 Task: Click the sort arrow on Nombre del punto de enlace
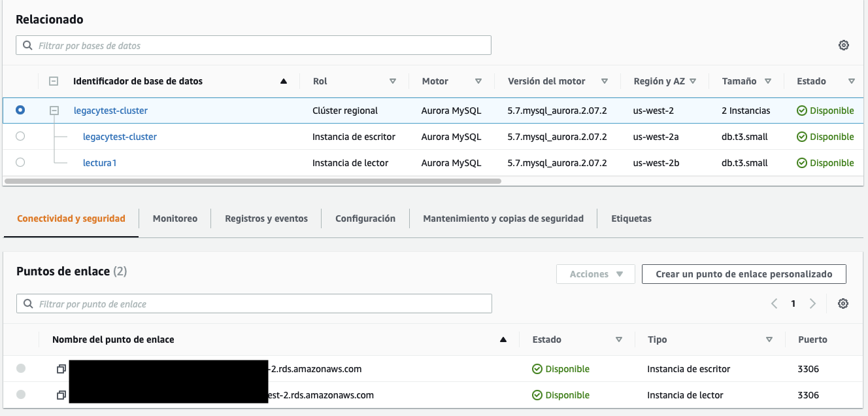[503, 339]
